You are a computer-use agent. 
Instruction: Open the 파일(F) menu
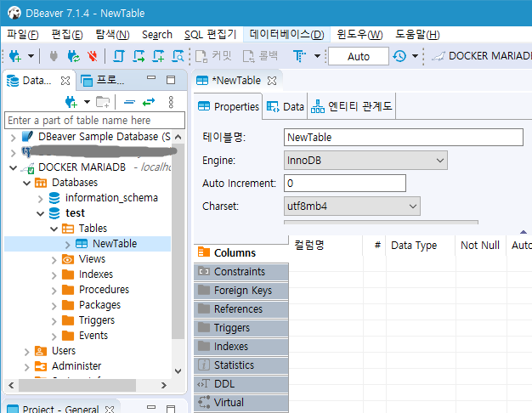[x=23, y=35]
